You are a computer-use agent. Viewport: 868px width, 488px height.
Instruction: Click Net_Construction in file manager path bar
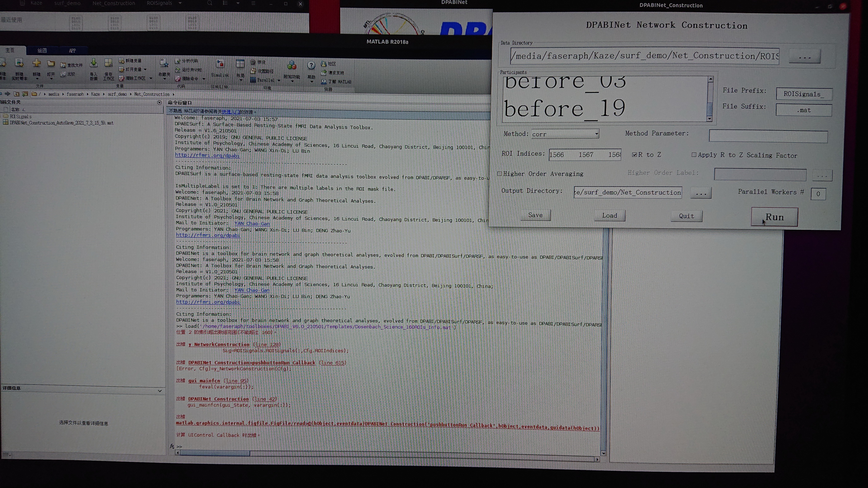(x=114, y=3)
